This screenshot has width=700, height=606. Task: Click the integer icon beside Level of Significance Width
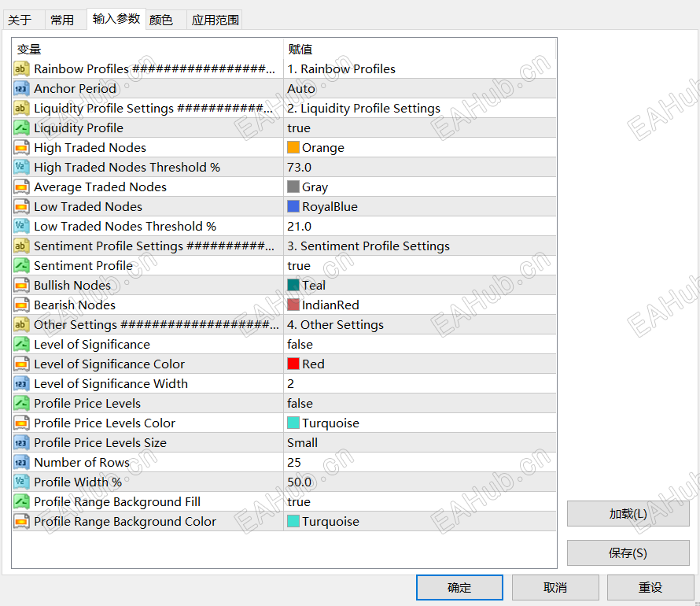(21, 383)
